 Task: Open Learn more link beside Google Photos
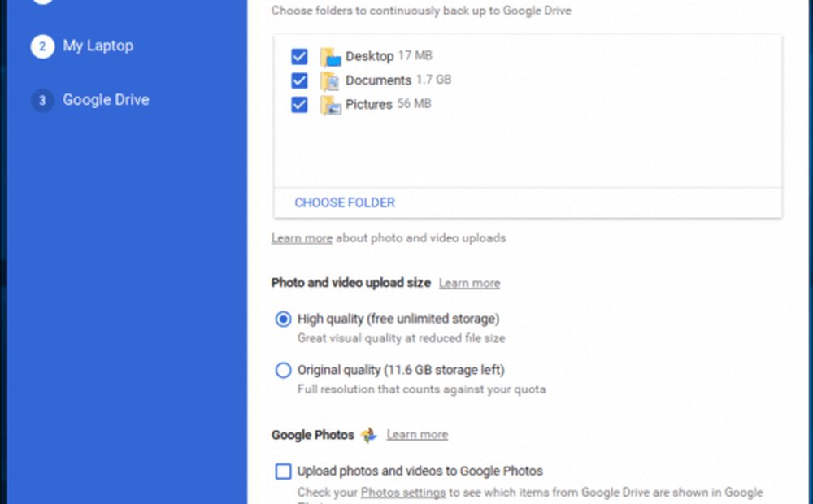coord(417,435)
